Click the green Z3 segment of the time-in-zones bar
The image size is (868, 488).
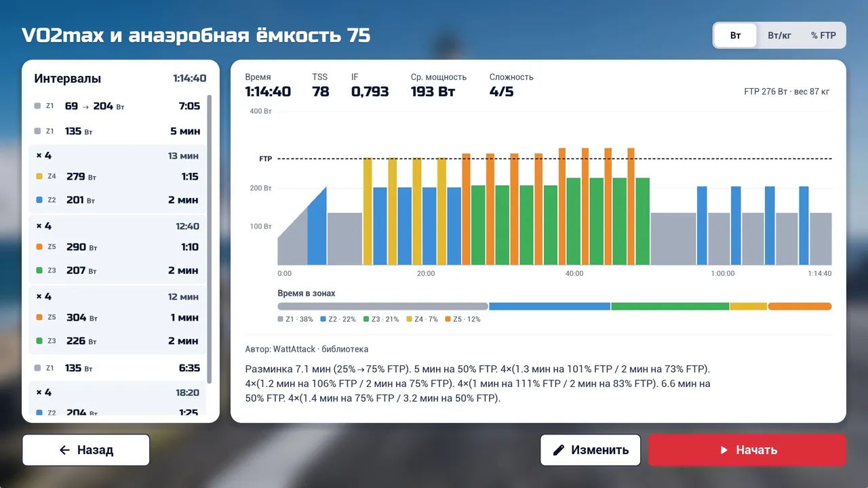tap(670, 306)
